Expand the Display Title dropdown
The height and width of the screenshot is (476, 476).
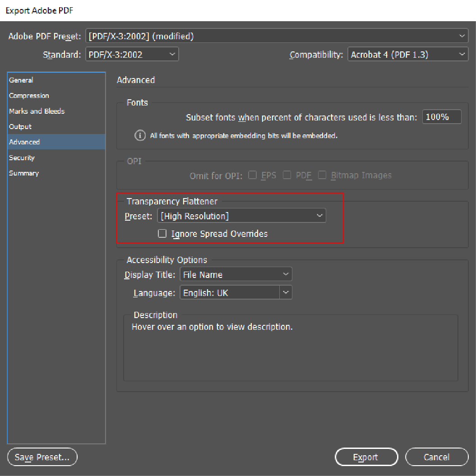tap(236, 274)
